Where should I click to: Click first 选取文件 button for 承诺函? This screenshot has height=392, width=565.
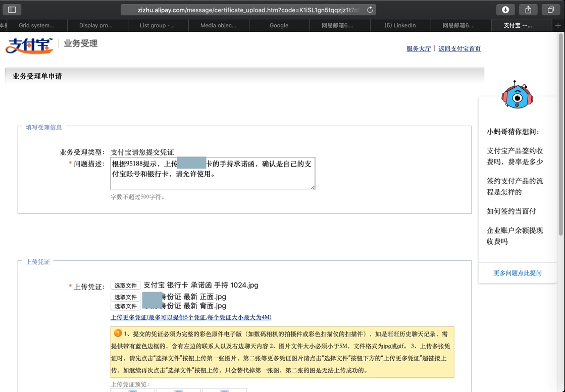point(125,286)
